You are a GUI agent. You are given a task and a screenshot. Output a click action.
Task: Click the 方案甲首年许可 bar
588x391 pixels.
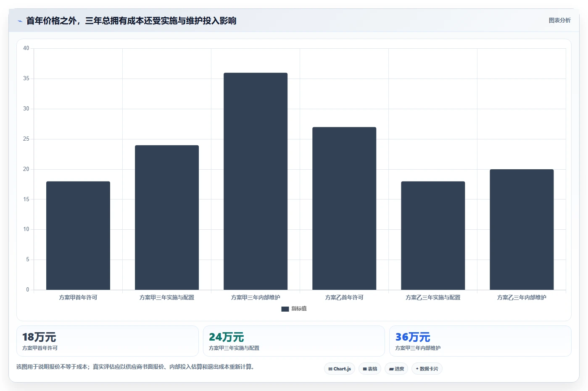click(x=78, y=236)
